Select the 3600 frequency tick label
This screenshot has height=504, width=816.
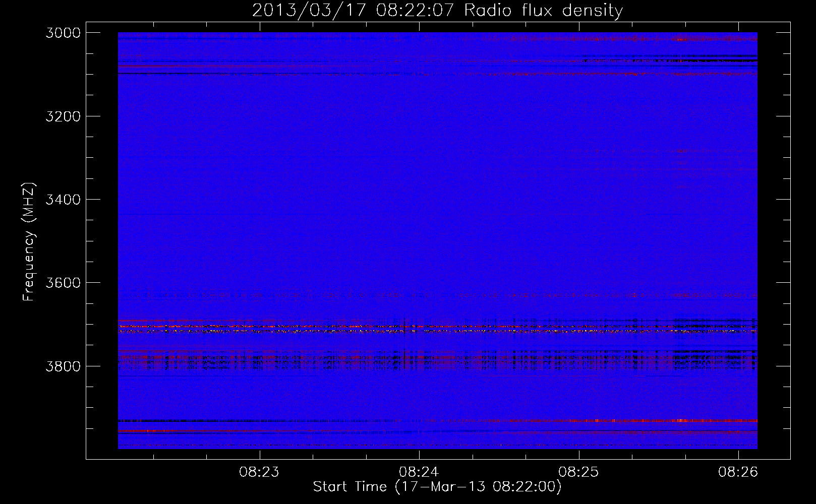click(x=63, y=283)
